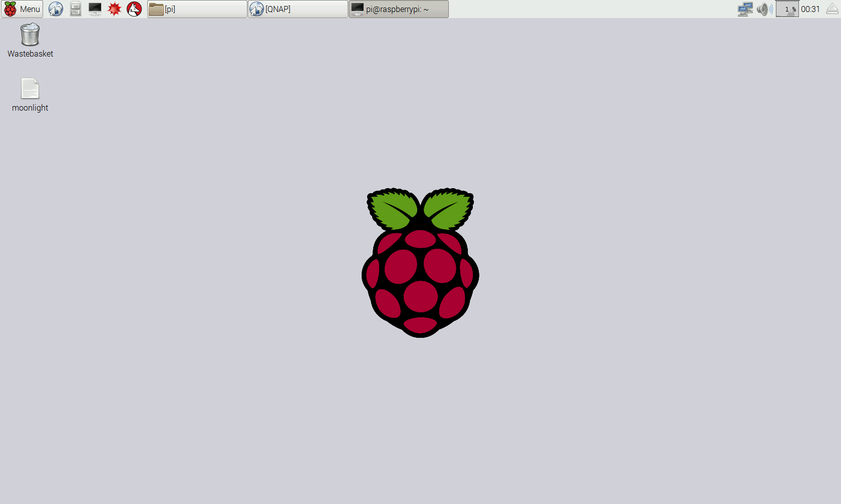The image size is (841, 504).
Task: Open the Wolfram console wolf icon
Action: [134, 9]
